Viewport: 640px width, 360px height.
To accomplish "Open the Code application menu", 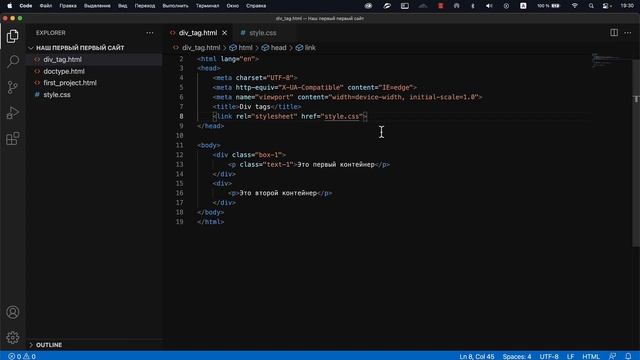I will click(x=26, y=6).
